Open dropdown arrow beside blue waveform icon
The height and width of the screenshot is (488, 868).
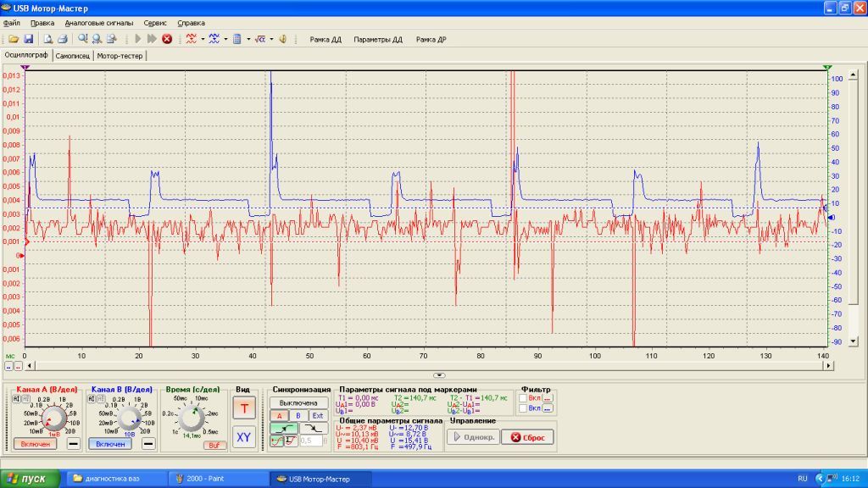click(225, 39)
